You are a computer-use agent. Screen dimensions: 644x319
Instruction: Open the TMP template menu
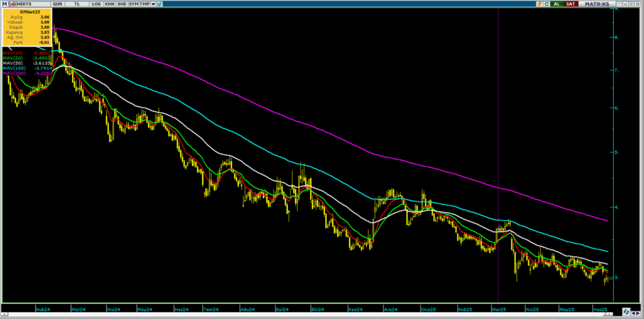pyautogui.click(x=145, y=4)
